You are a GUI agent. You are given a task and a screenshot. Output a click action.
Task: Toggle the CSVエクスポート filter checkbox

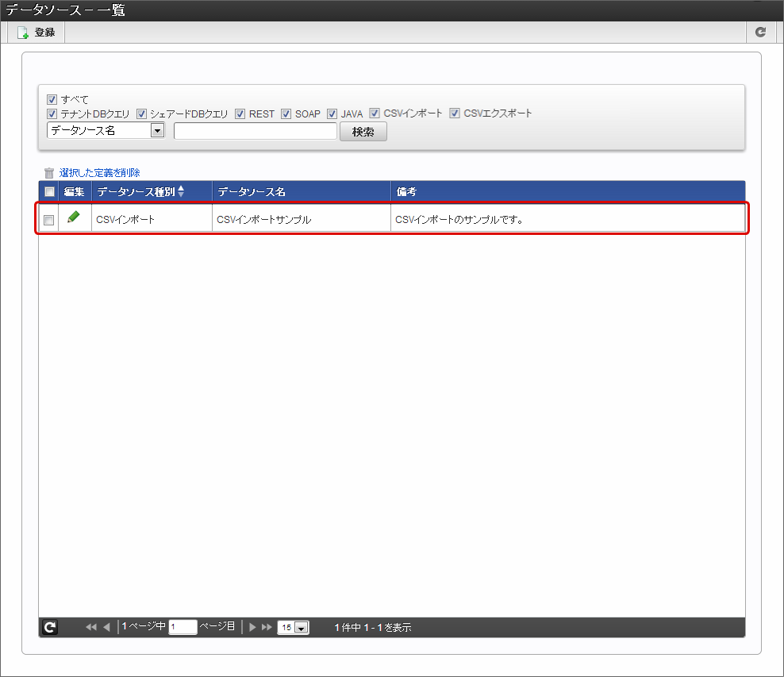[455, 113]
